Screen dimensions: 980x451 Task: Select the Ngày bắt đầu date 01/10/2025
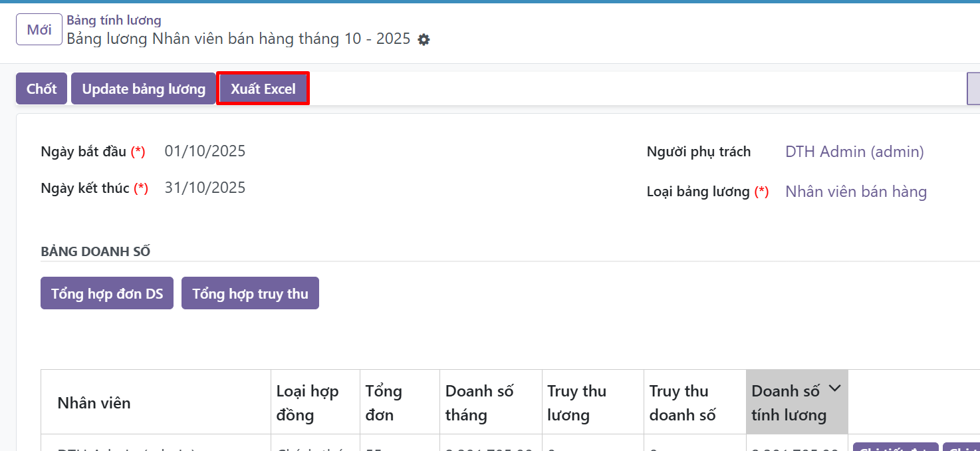coord(205,152)
